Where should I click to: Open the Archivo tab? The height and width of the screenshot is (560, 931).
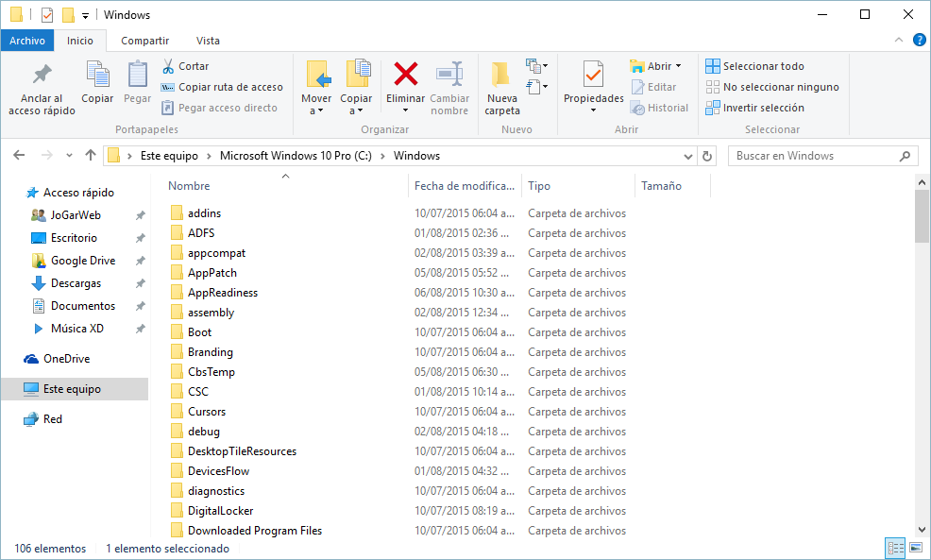pyautogui.click(x=27, y=41)
